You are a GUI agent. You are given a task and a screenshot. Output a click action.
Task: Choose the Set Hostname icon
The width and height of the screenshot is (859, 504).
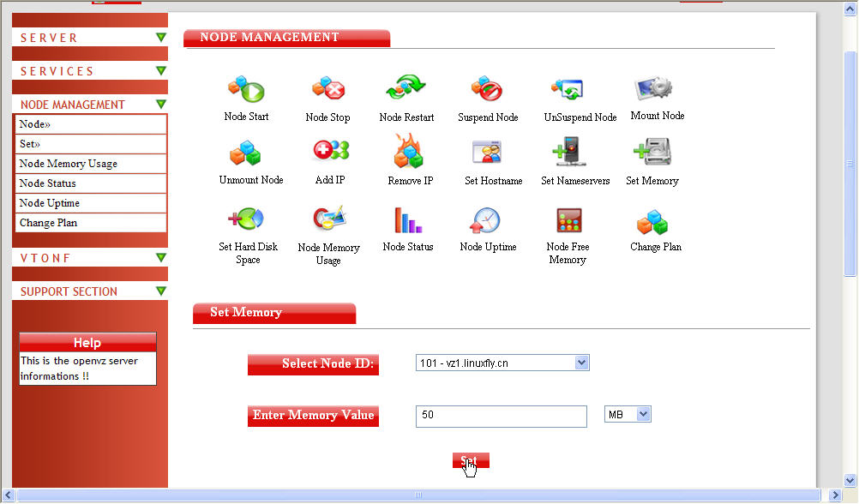pos(487,153)
